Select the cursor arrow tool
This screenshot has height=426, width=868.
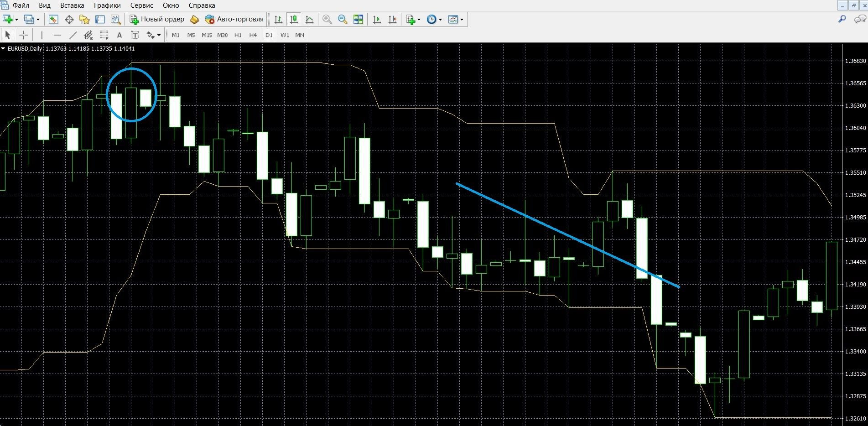(8, 35)
